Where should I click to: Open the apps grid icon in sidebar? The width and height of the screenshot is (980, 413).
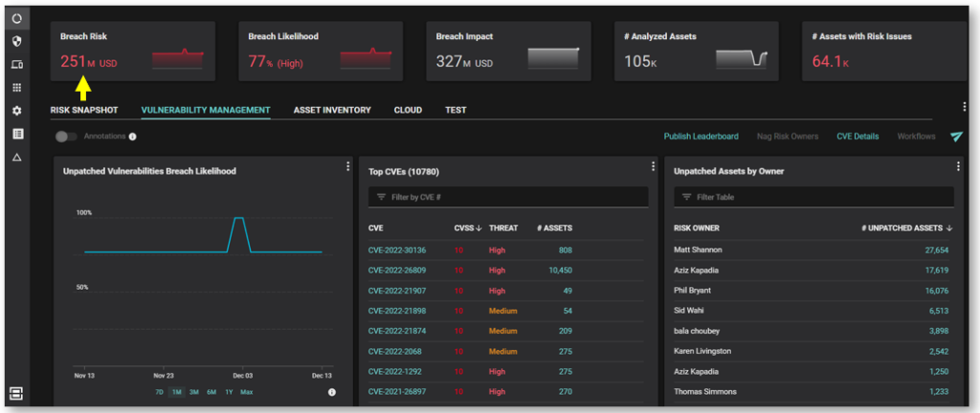pos(17,87)
